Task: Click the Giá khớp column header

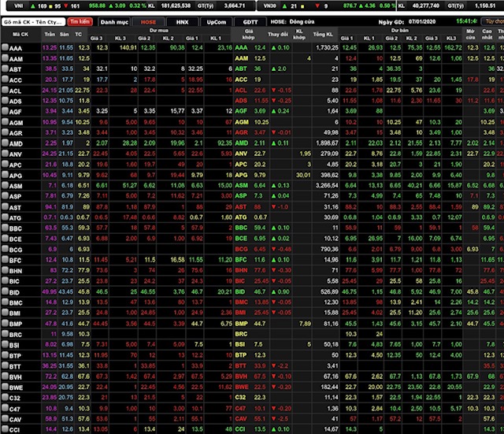Action: click(249, 35)
